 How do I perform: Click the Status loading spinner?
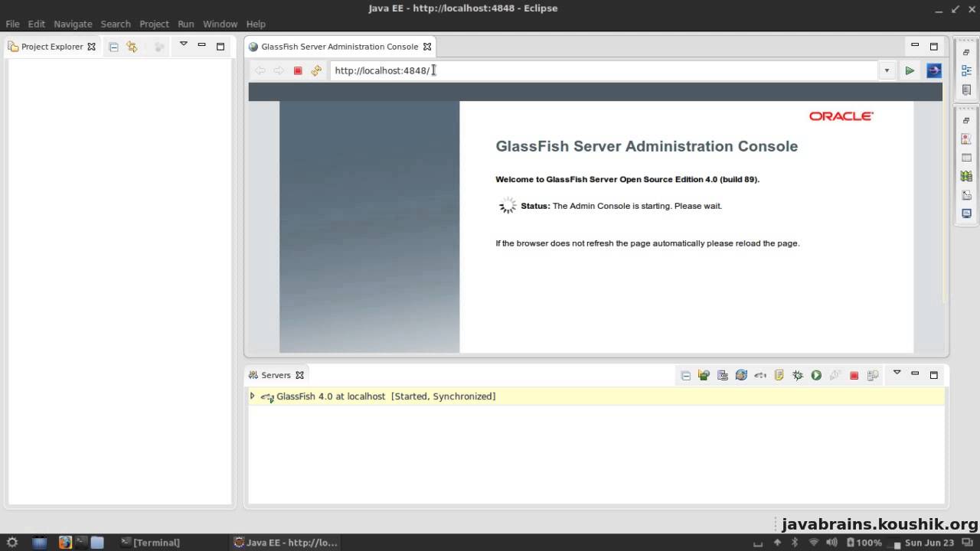coord(508,205)
